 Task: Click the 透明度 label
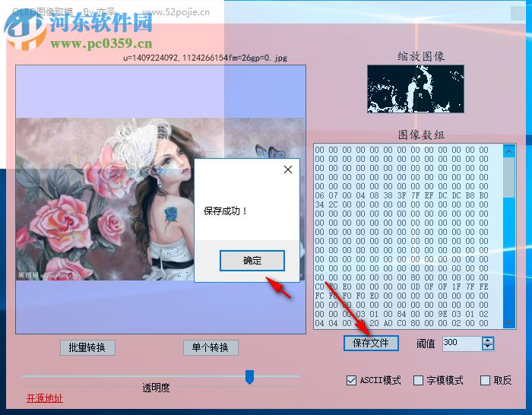click(x=156, y=388)
